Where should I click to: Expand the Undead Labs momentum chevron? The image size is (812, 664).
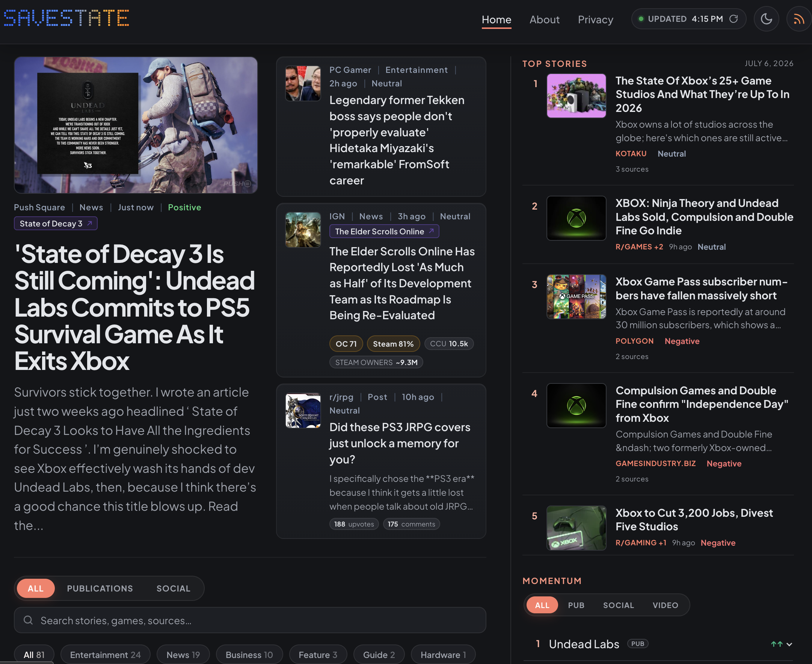tap(789, 644)
